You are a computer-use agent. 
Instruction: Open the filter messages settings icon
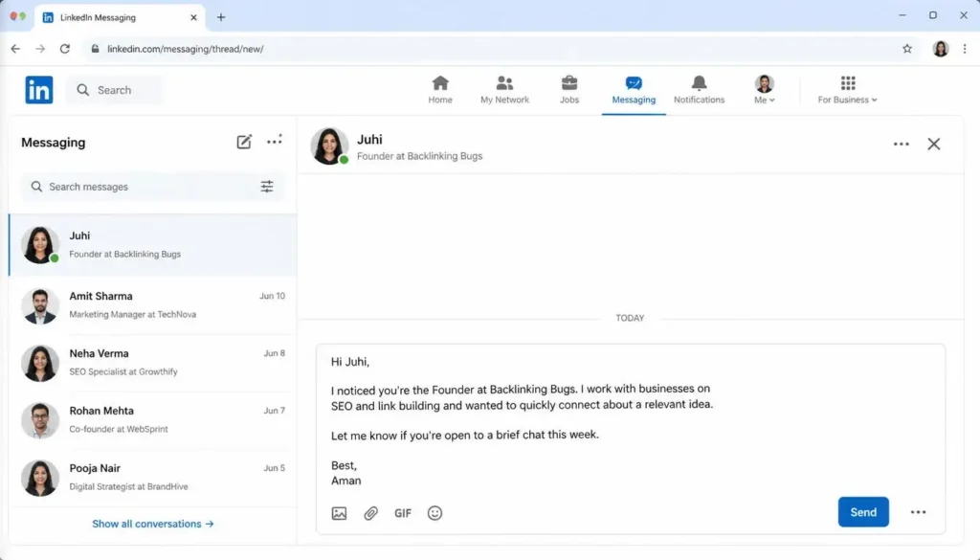pos(267,187)
